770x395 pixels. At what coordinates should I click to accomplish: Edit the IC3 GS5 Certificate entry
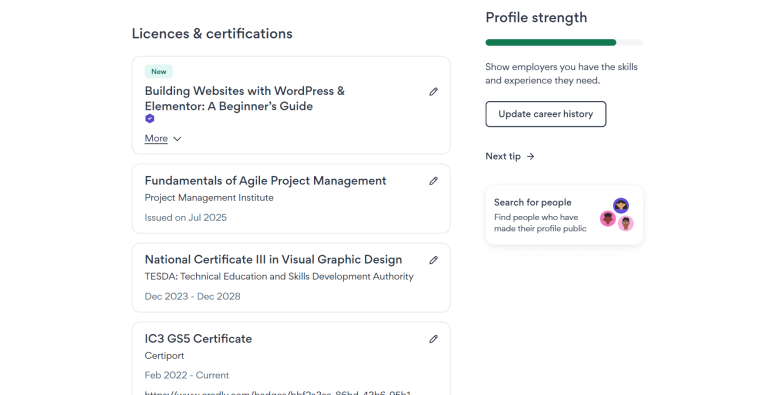(x=433, y=339)
